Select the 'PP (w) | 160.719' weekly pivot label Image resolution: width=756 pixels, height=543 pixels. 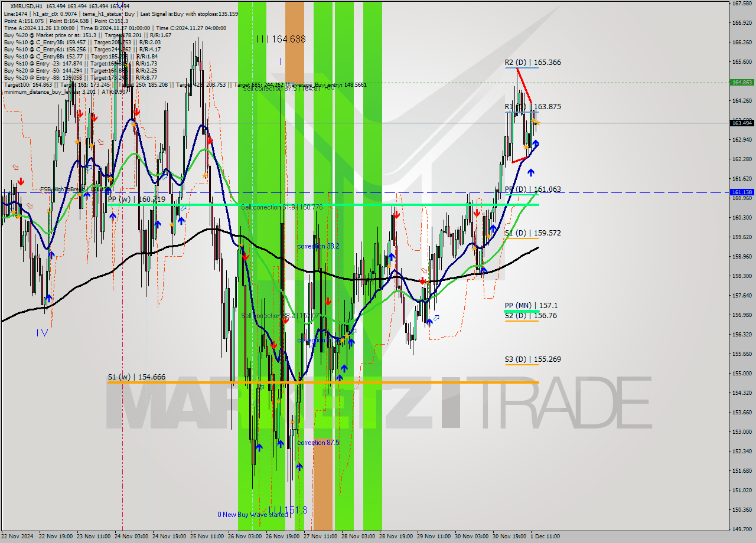(x=136, y=199)
